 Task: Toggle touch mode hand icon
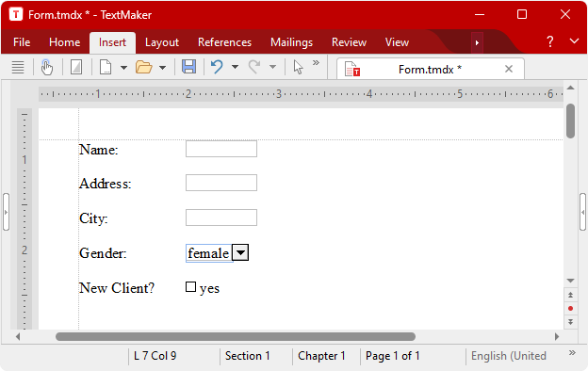click(x=47, y=68)
